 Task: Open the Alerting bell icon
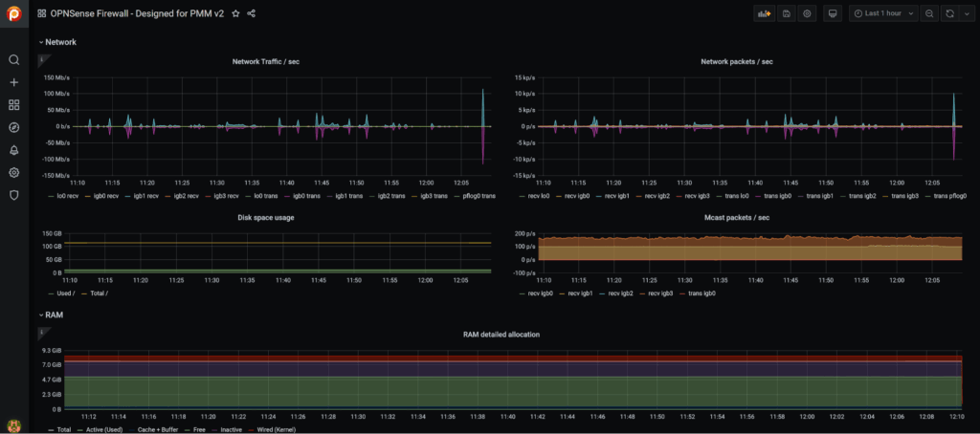click(13, 150)
